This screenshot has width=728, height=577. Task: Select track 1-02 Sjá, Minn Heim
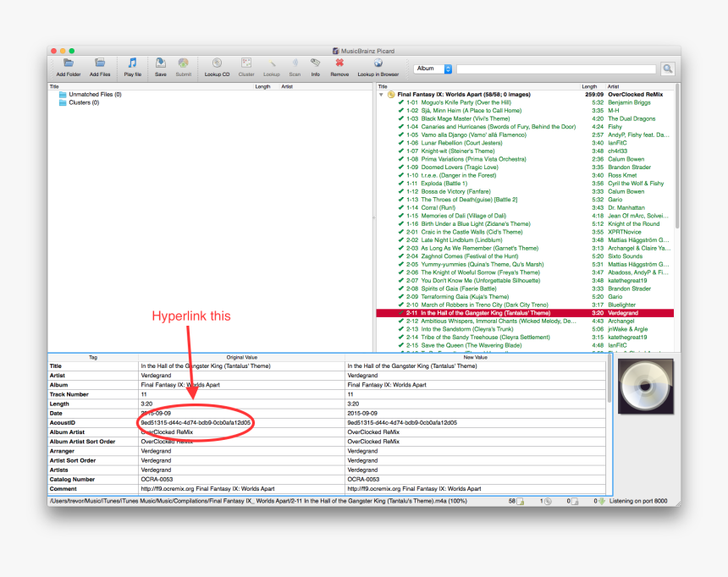coord(525,111)
